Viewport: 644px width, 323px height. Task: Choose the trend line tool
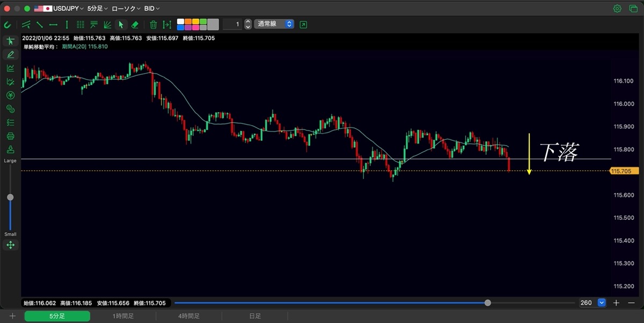click(x=39, y=25)
